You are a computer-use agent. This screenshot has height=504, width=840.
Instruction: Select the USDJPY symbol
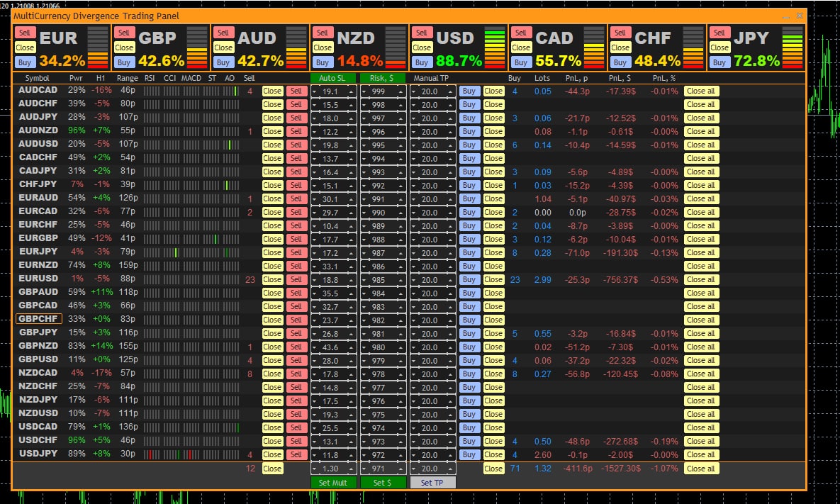tap(38, 453)
